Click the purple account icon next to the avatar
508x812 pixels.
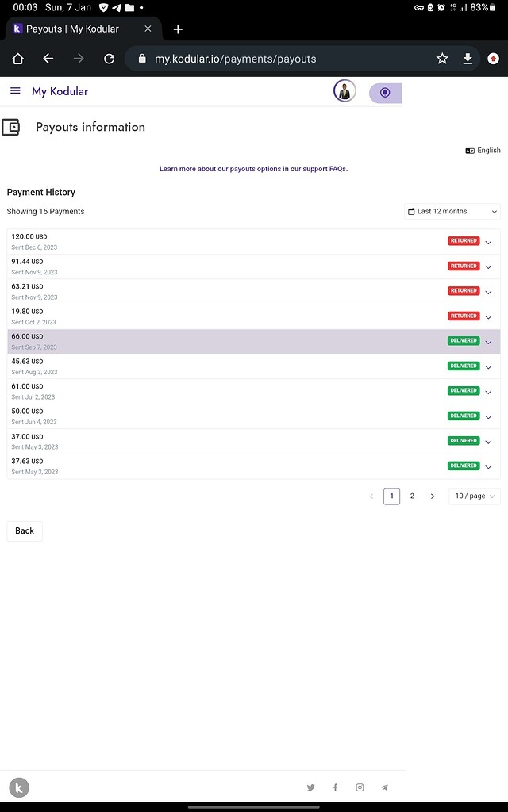pos(385,92)
